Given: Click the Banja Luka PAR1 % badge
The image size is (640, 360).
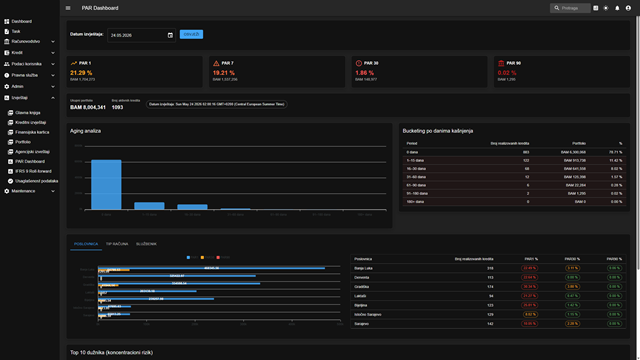Looking at the screenshot, I should click(529, 268).
